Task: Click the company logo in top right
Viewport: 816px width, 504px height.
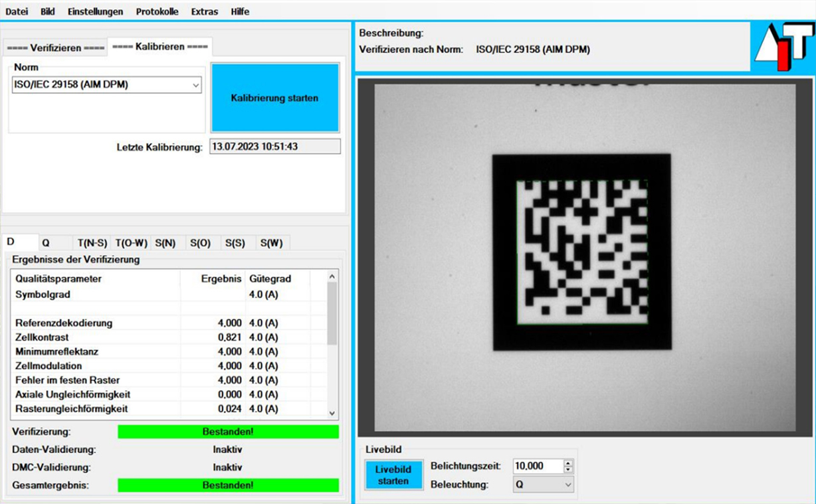Action: click(x=785, y=47)
